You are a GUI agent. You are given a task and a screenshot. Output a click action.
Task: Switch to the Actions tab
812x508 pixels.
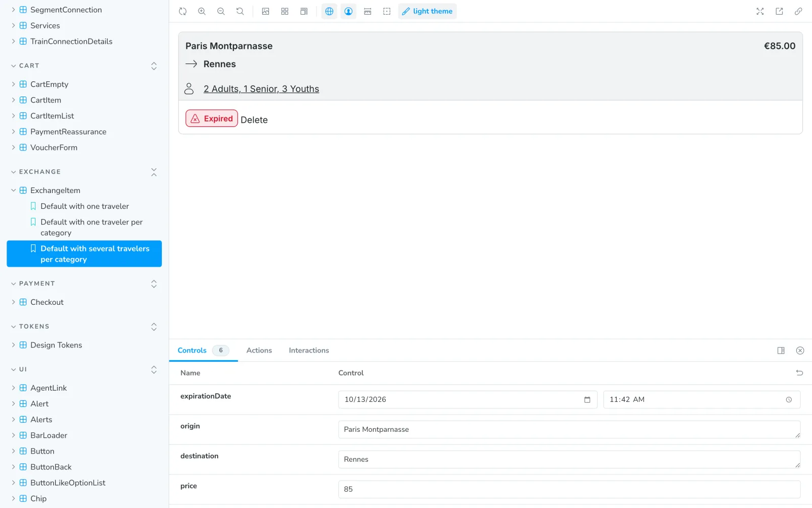(x=259, y=351)
